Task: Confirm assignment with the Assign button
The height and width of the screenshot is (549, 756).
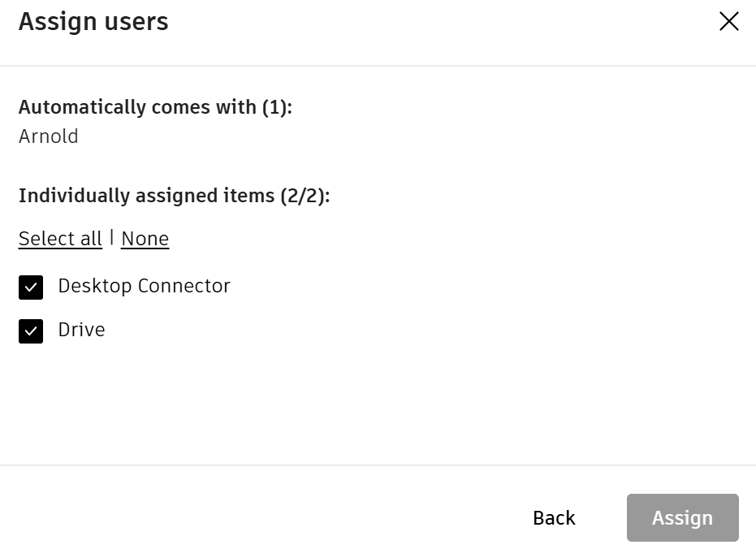Action: [x=682, y=518]
